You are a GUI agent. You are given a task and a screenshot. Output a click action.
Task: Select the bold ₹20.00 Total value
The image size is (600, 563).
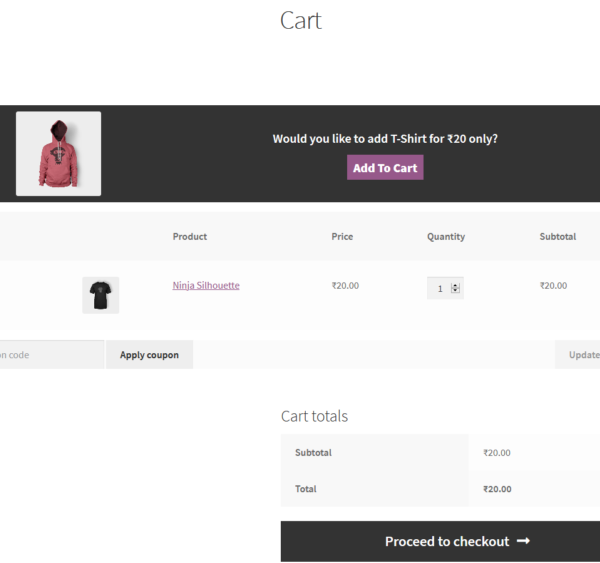497,489
